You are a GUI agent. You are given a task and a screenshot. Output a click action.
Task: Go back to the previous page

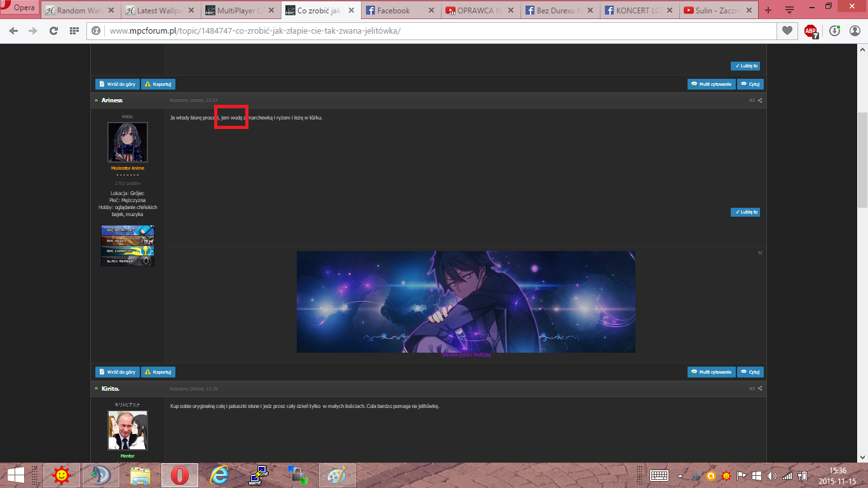click(x=14, y=30)
